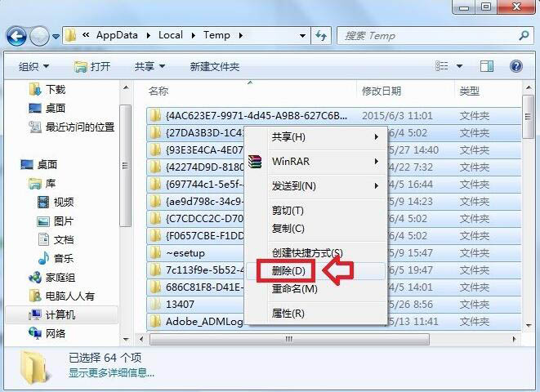
Task: Open the change view dropdown arrow
Action: pyautogui.click(x=459, y=66)
